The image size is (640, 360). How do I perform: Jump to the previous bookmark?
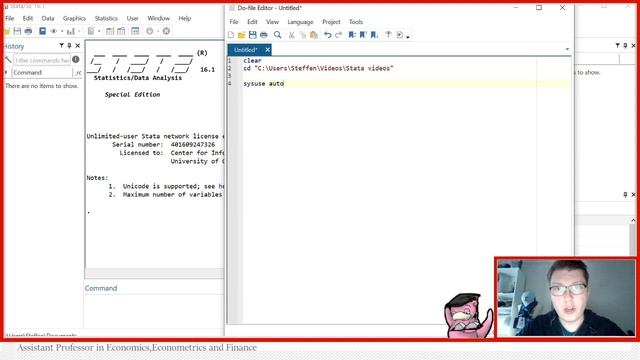[x=363, y=35]
